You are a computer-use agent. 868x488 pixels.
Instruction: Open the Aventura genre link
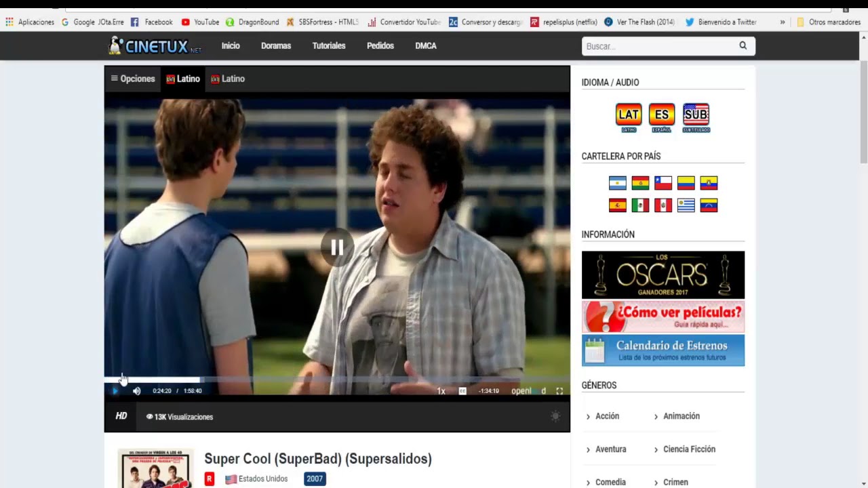coord(610,449)
